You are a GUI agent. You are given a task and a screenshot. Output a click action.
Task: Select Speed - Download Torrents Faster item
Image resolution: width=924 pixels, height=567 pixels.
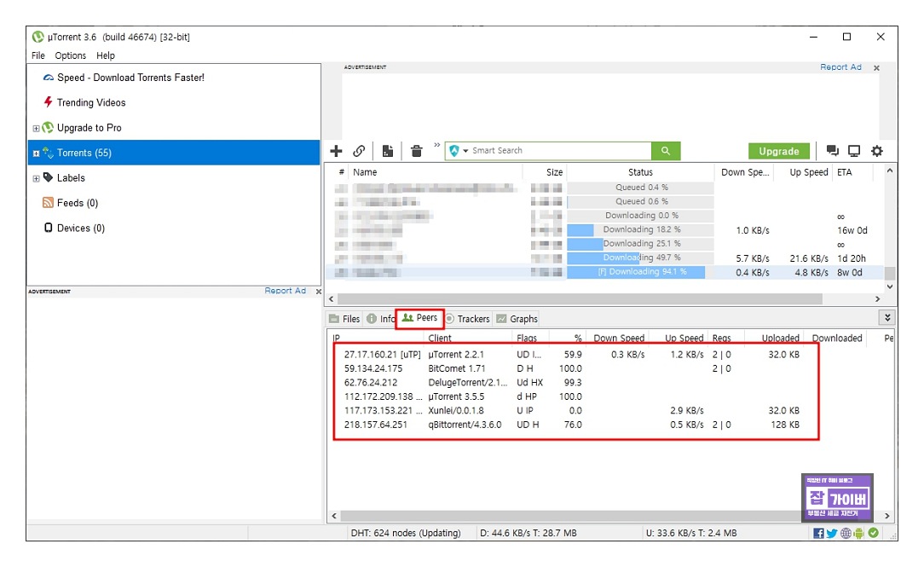(130, 78)
